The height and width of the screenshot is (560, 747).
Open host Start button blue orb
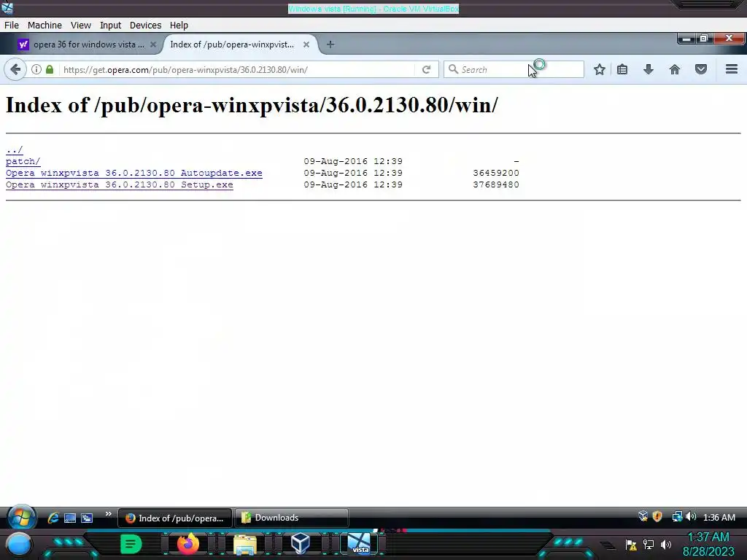point(18,545)
